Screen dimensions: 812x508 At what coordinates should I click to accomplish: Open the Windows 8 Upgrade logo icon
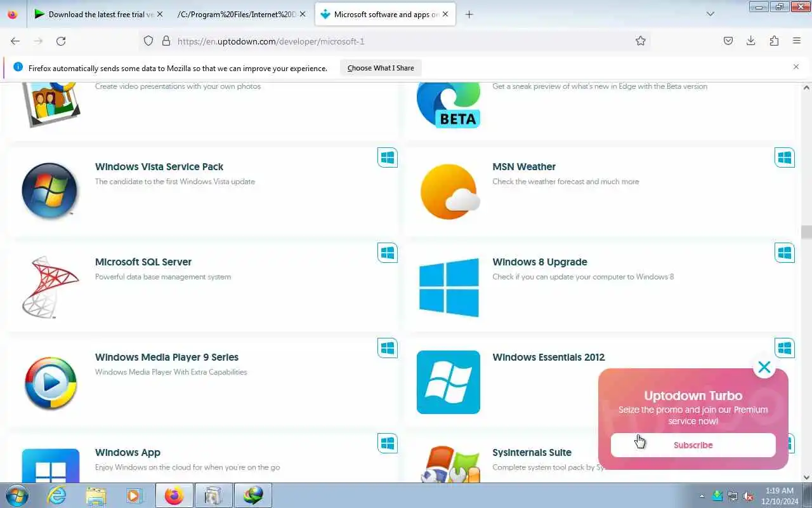449,287
